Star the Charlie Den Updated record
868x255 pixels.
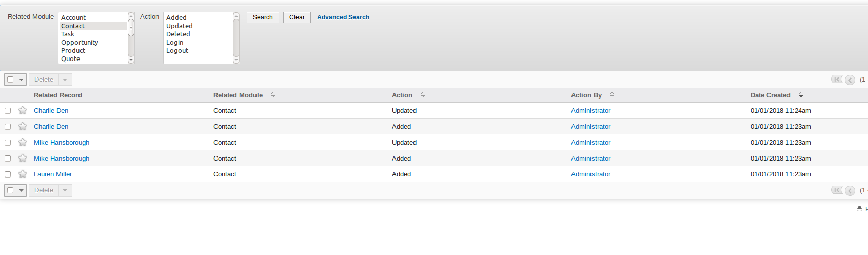pyautogui.click(x=23, y=110)
